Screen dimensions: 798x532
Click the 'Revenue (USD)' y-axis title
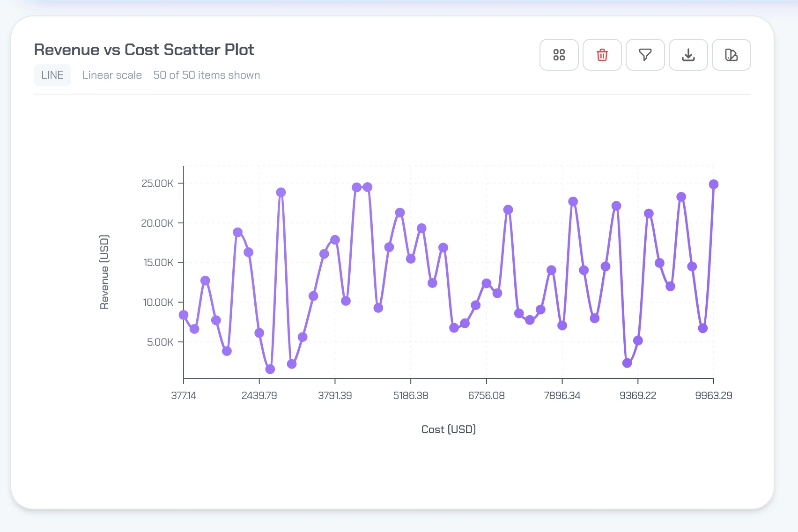pos(104,272)
